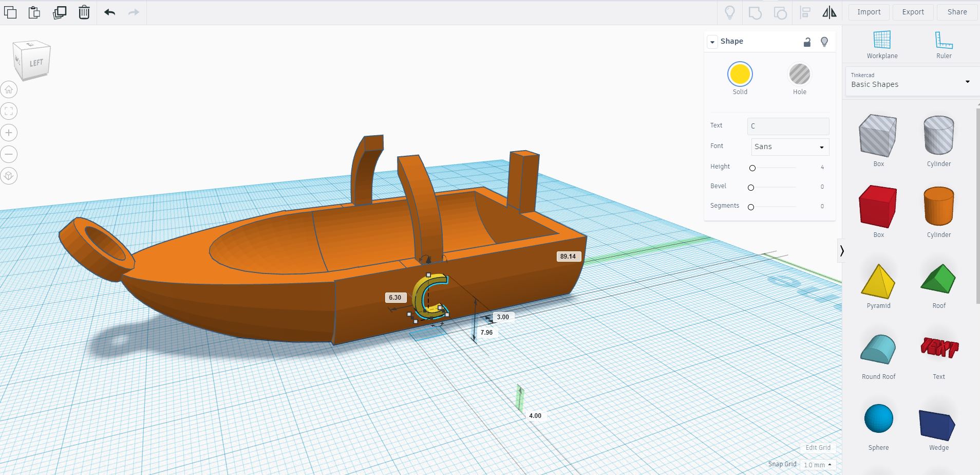Select the Group icon

[754, 12]
